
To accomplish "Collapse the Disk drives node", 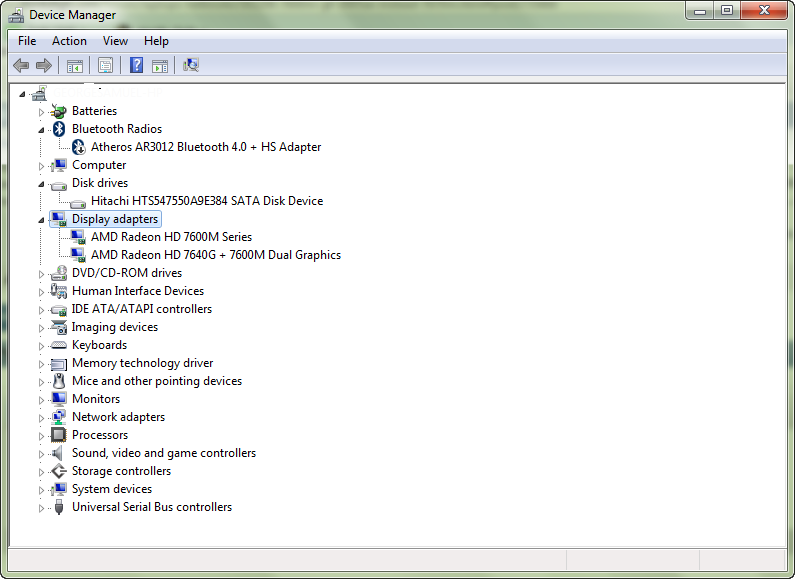I will 42,184.
